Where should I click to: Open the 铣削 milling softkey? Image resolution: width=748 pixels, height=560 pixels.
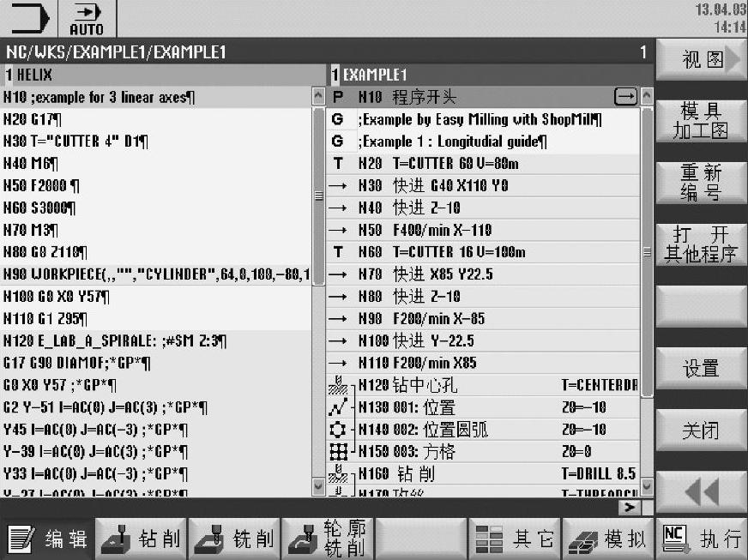click(235, 539)
